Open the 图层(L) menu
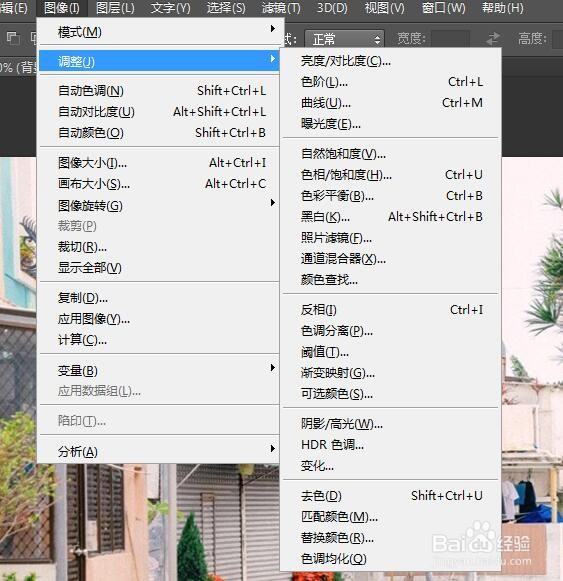The width and height of the screenshot is (563, 581). coord(115,8)
